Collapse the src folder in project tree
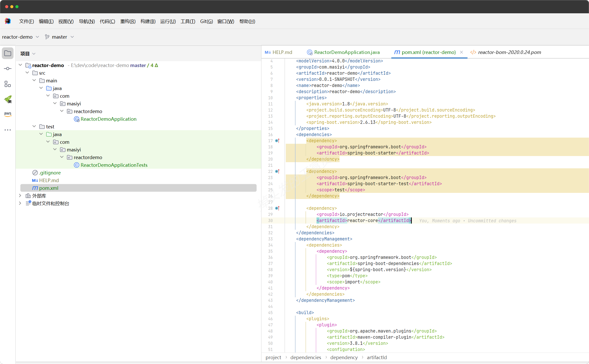This screenshot has height=364, width=589. [27, 73]
